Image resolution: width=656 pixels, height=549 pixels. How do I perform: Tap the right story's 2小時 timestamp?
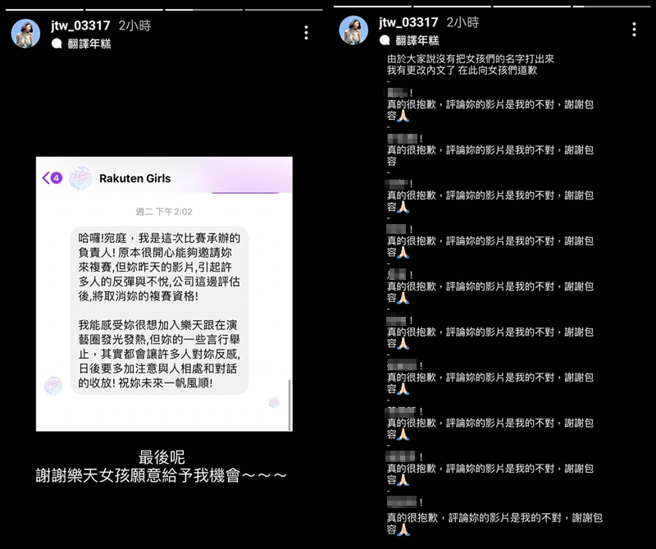(462, 22)
